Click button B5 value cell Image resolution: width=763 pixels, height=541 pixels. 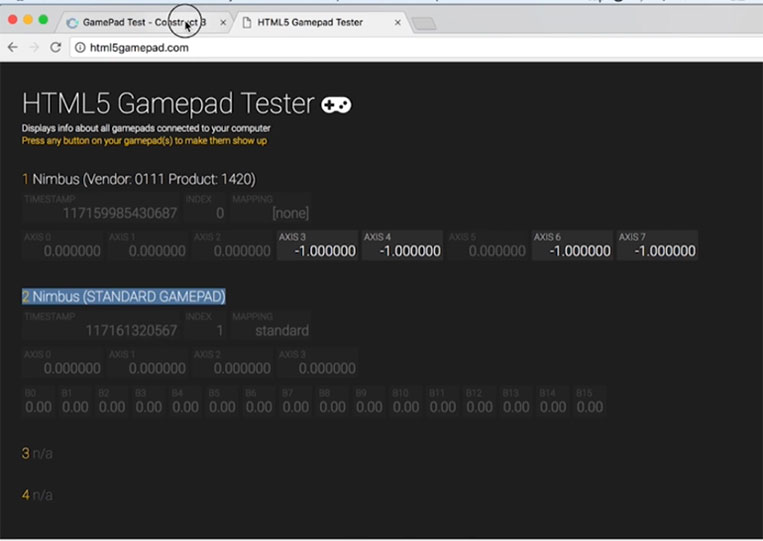click(x=222, y=402)
